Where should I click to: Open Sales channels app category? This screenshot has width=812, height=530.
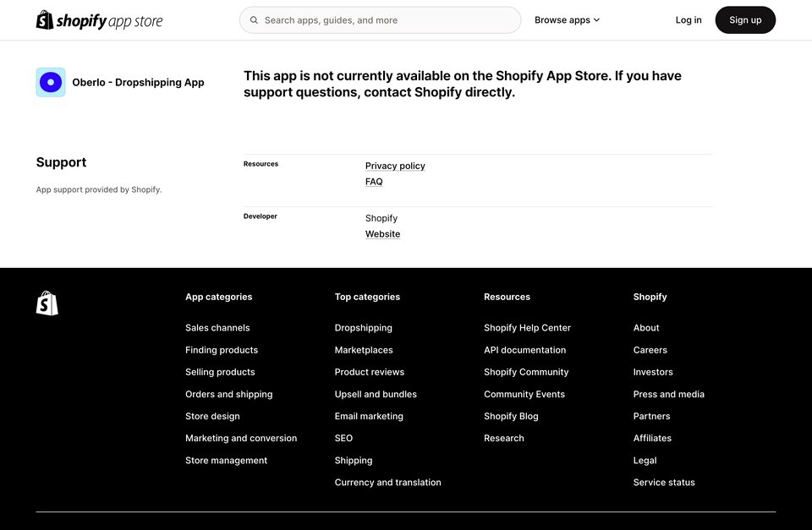pyautogui.click(x=217, y=328)
